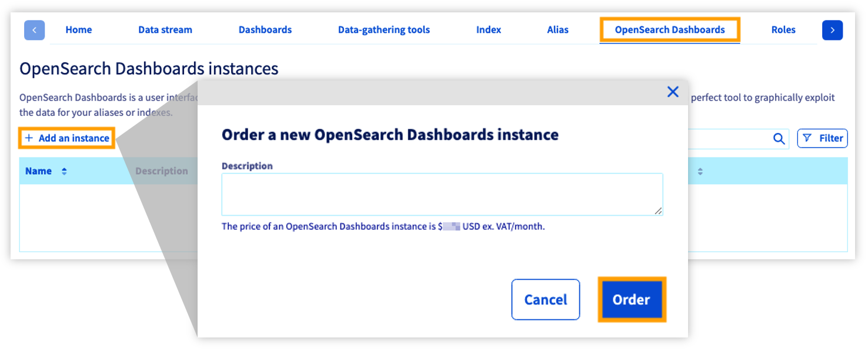Image resolution: width=868 pixels, height=351 pixels.
Task: Open the Dashboards tab
Action: pos(265,29)
